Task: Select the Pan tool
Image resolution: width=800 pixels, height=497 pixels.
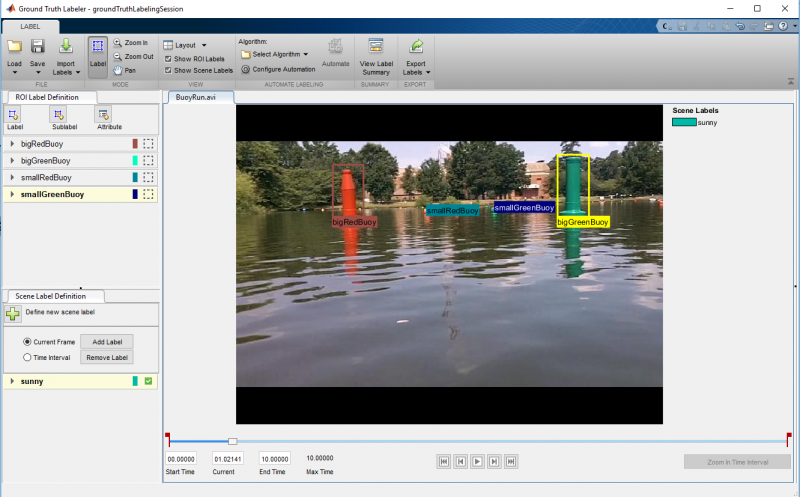Action: (x=125, y=70)
